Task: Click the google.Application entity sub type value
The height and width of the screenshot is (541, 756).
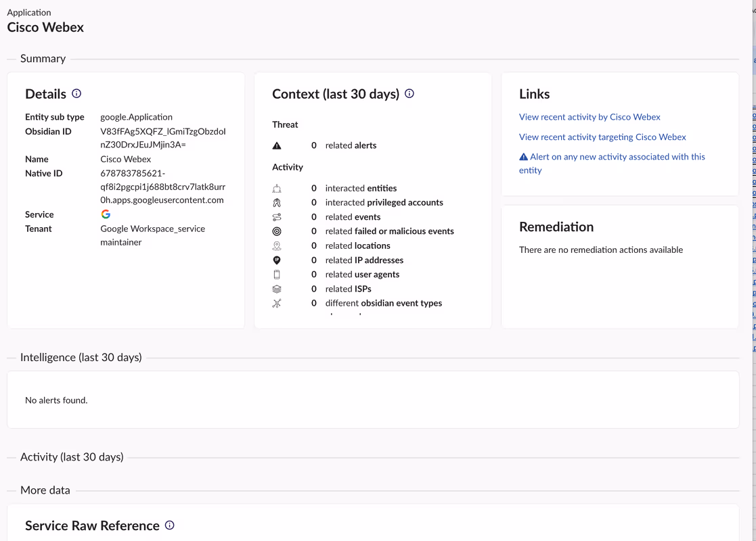Action: [137, 117]
